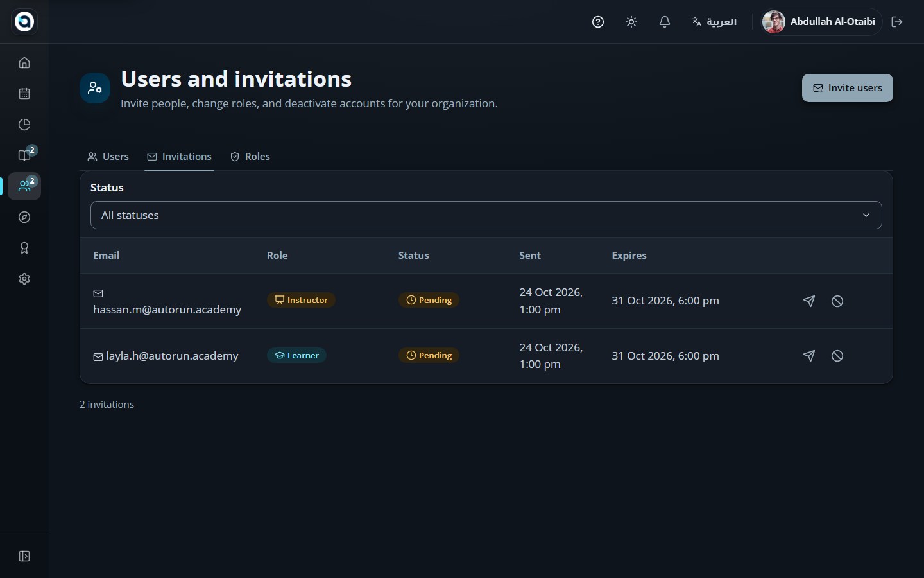Click the logout icon
Viewport: 924px width, 578px height.
pyautogui.click(x=897, y=22)
